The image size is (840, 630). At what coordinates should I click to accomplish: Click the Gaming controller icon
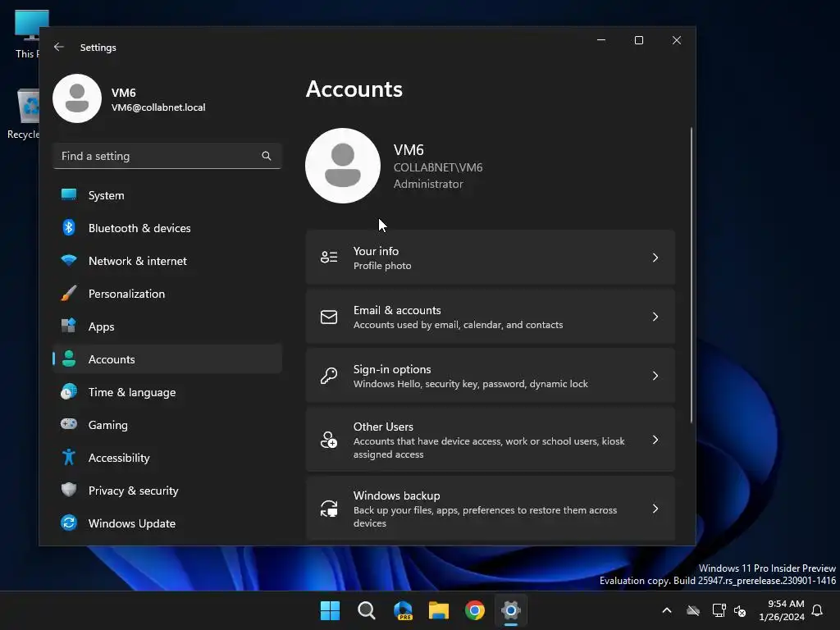(69, 424)
